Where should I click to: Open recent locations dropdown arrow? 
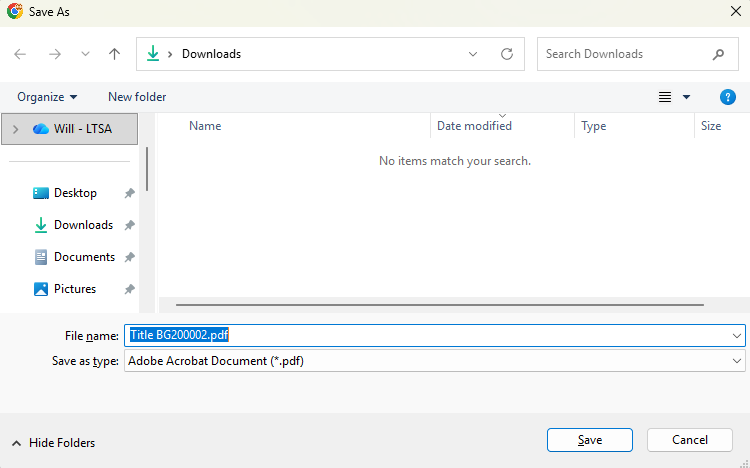[x=85, y=54]
